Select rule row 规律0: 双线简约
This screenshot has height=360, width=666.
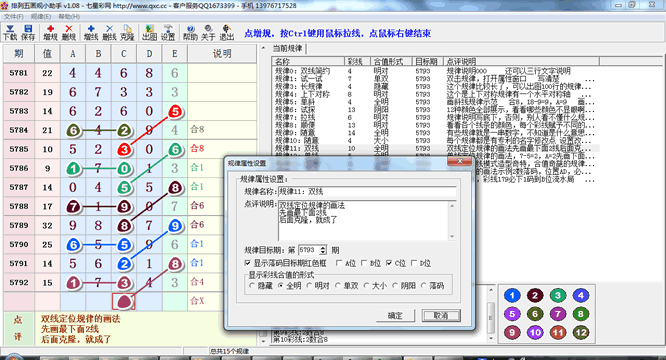435,71
